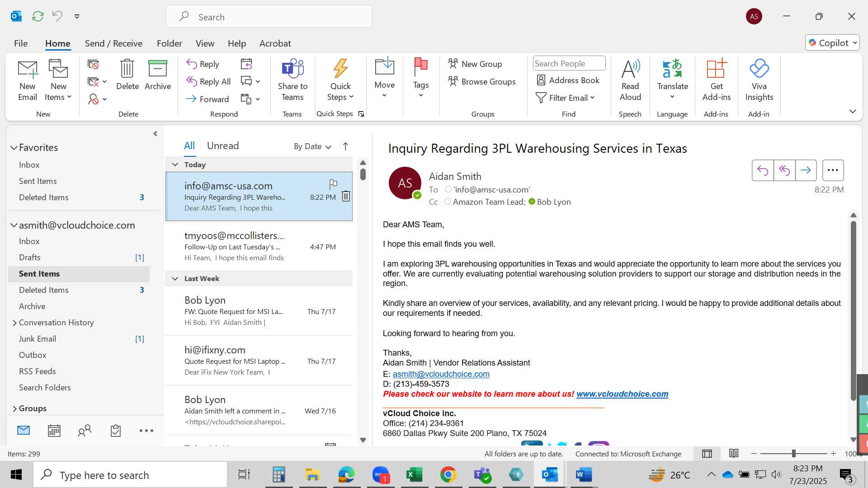Open the Acrobat tab
The height and width of the screenshot is (488, 868).
(275, 43)
